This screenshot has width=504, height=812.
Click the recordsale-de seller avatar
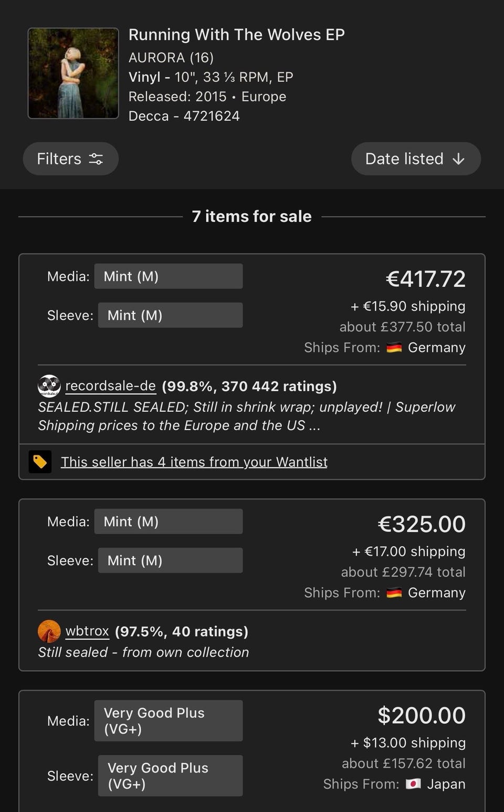[x=49, y=386]
